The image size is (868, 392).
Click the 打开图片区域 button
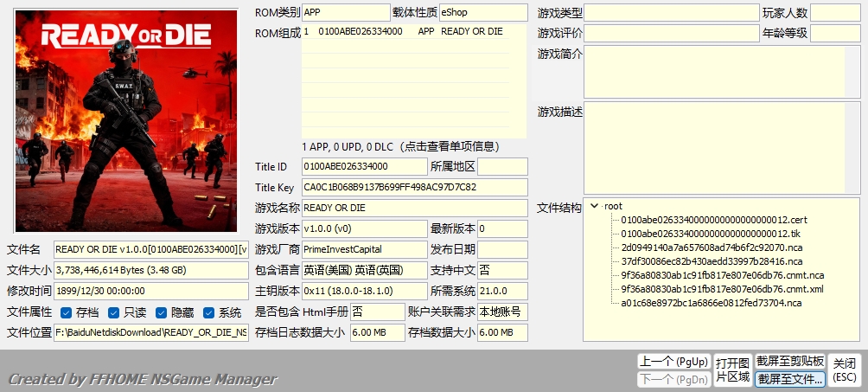click(x=731, y=370)
